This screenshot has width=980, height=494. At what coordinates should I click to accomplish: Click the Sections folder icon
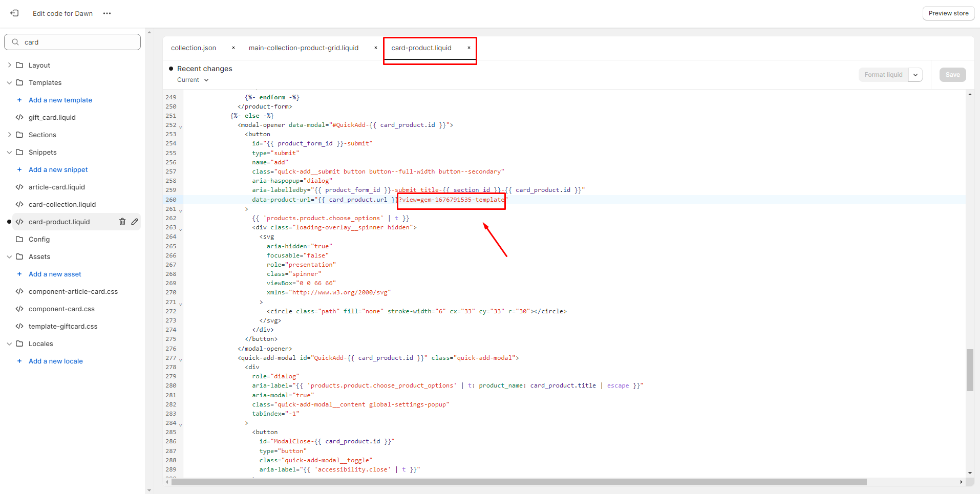[x=19, y=135]
